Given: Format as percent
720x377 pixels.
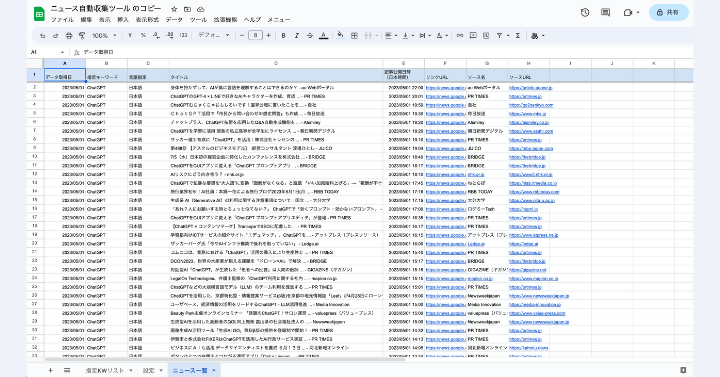Looking at the screenshot, I should [143, 35].
